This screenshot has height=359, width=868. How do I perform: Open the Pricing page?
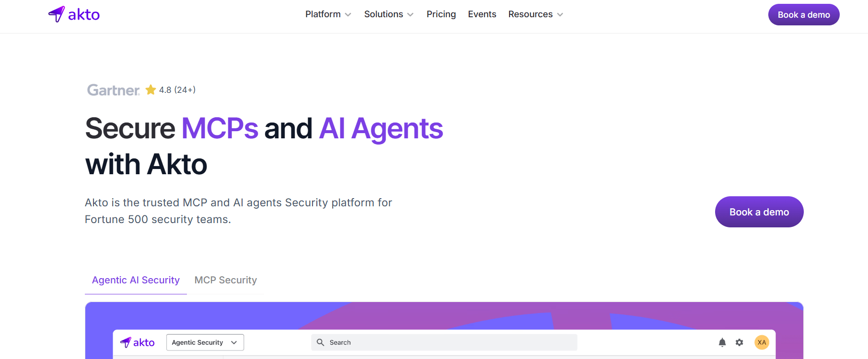(x=441, y=14)
